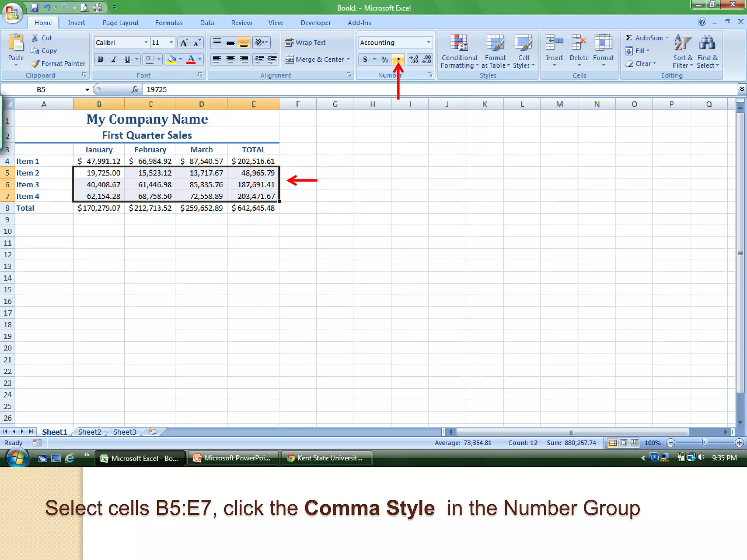This screenshot has height=560, width=747.
Task: Apply Percent Style to selection
Action: 385,59
